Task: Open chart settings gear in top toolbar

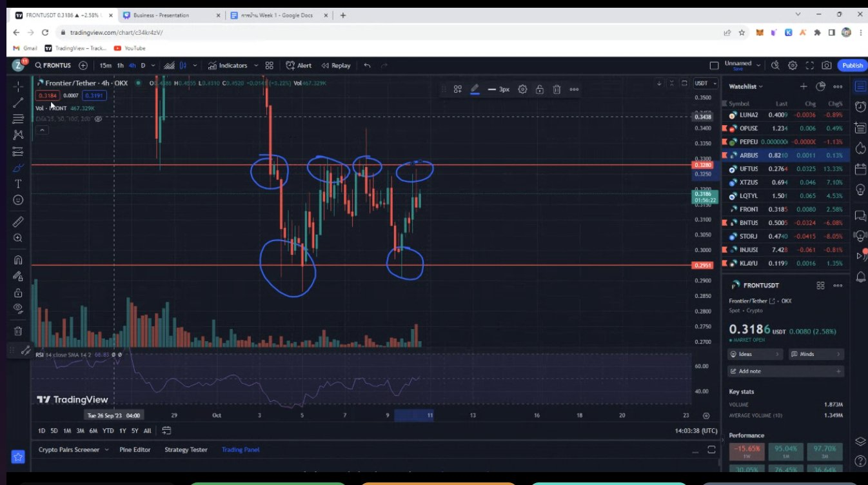Action: [793, 65]
